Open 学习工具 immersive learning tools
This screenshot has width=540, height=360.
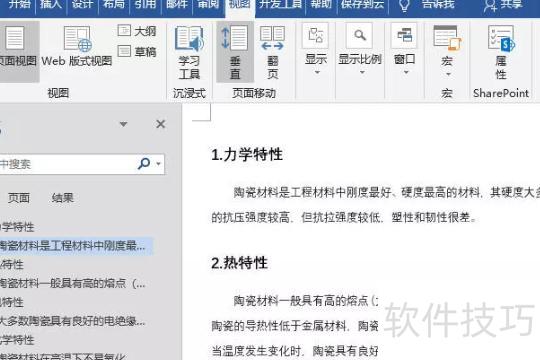coord(189,52)
